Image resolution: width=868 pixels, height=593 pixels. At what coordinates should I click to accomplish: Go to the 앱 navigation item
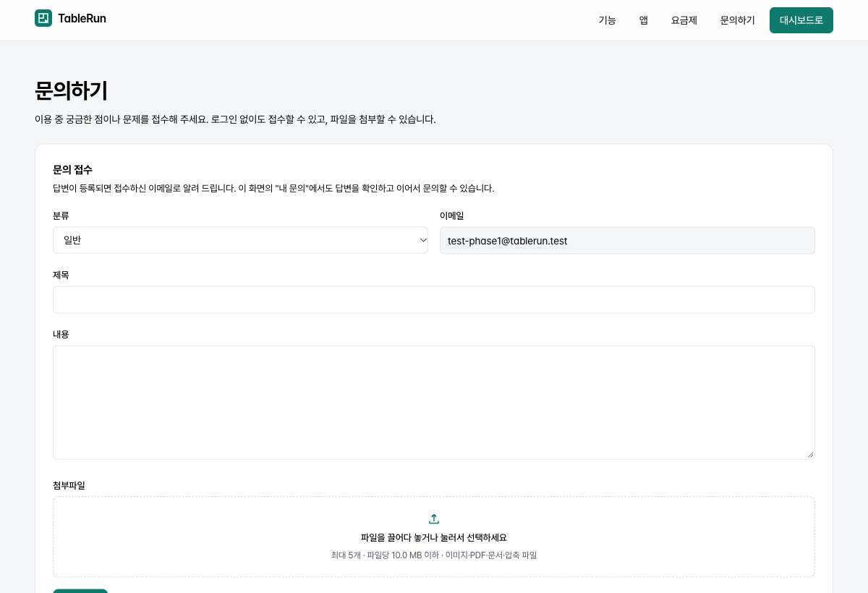pyautogui.click(x=643, y=20)
